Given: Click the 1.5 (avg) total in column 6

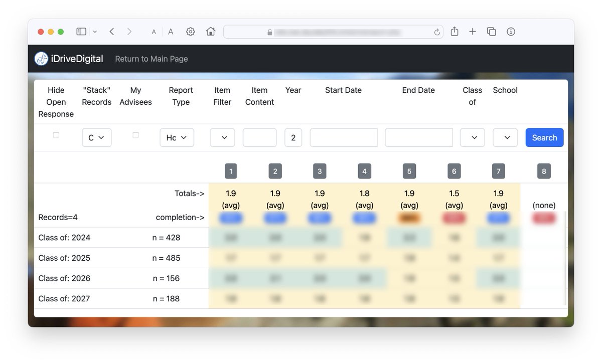Looking at the screenshot, I should tap(454, 199).
